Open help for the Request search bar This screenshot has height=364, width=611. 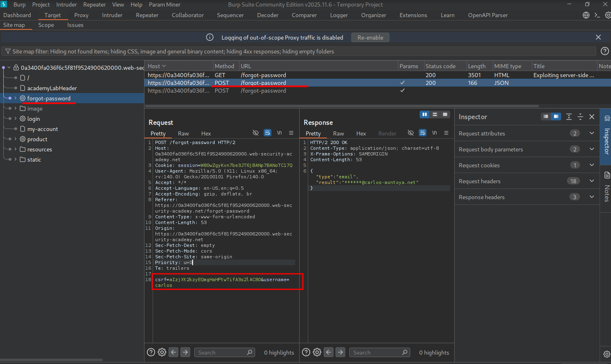[151, 352]
